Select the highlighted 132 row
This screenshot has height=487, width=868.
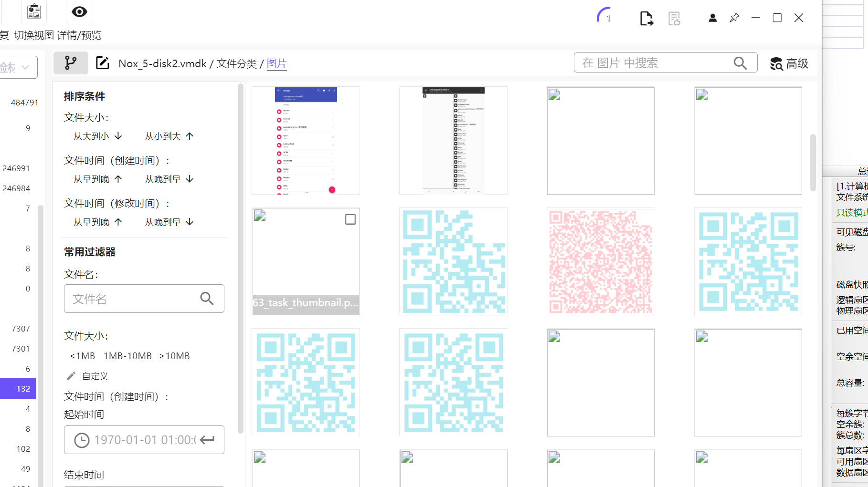point(18,389)
